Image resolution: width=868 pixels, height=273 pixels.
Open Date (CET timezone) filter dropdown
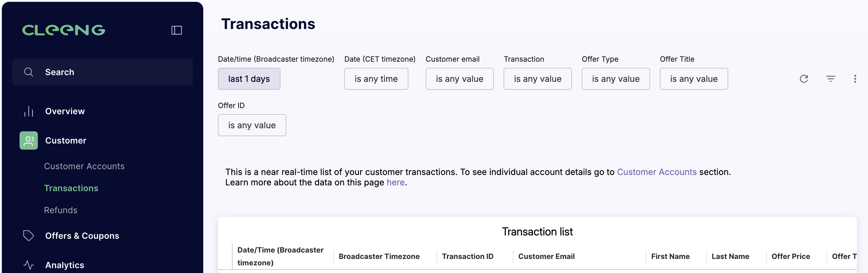click(376, 79)
